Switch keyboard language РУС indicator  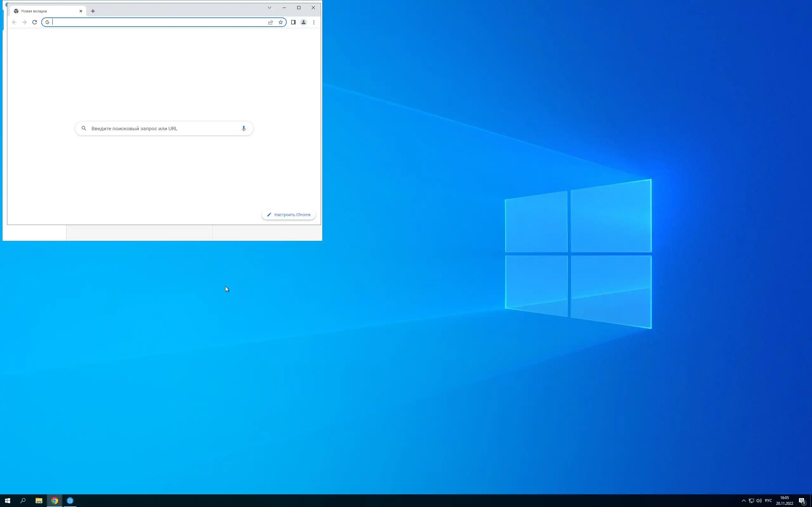tap(768, 501)
